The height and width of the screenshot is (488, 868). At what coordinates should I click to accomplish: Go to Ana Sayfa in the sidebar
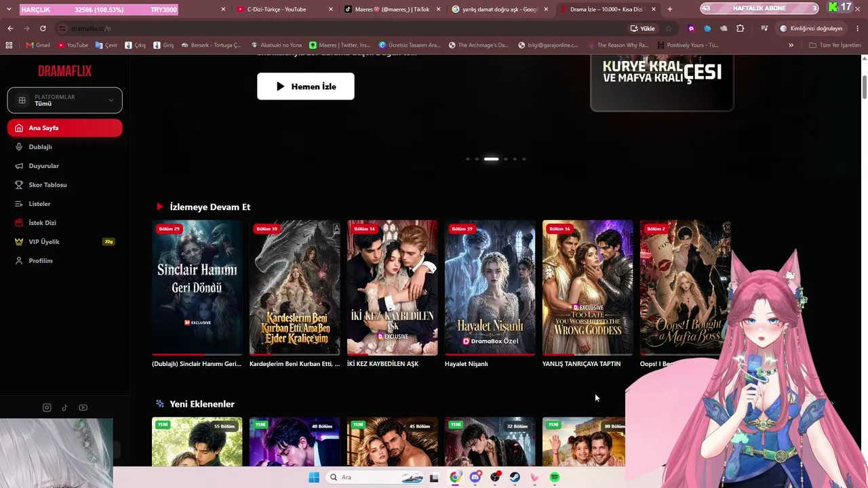(65, 128)
